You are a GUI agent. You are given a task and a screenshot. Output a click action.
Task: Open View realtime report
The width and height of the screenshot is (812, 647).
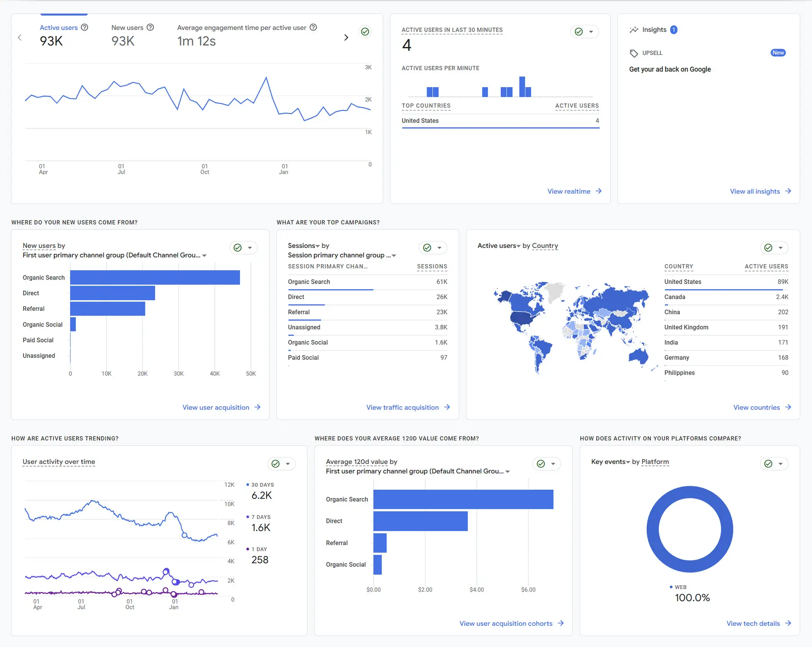569,191
